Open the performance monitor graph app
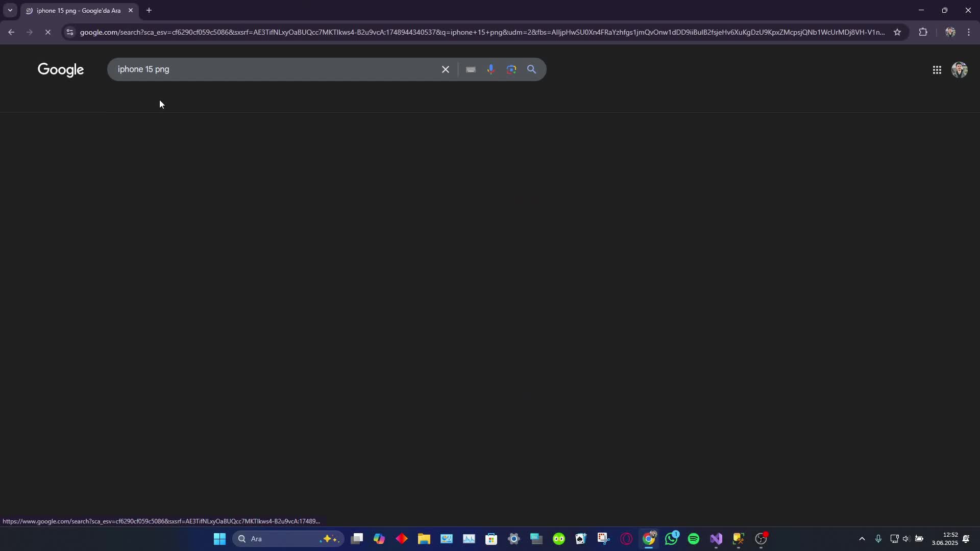Screen dimensions: 980x551 click(469, 539)
